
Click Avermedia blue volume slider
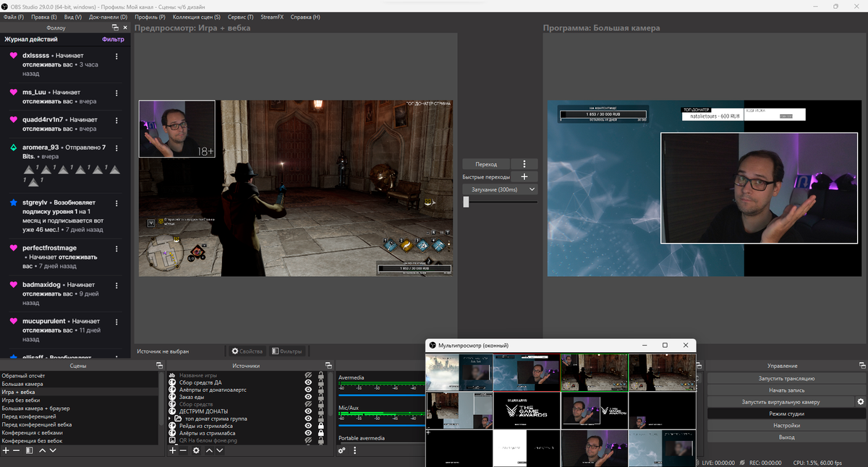pos(380,395)
